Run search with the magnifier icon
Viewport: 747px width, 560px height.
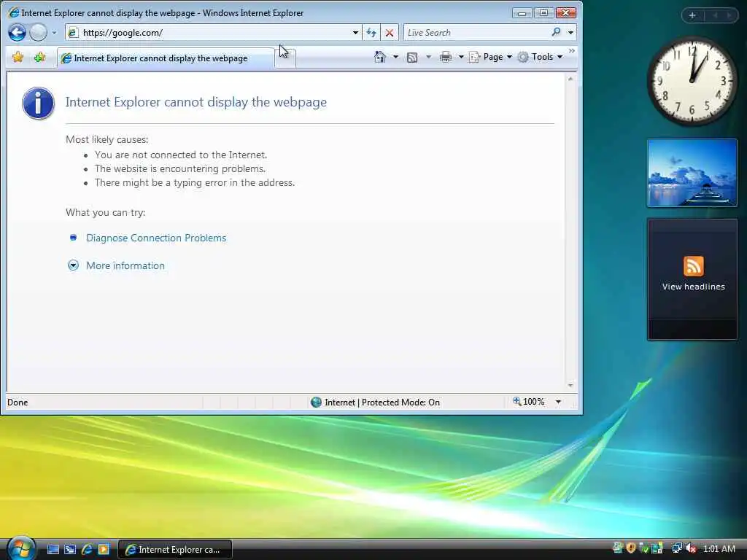pos(556,32)
